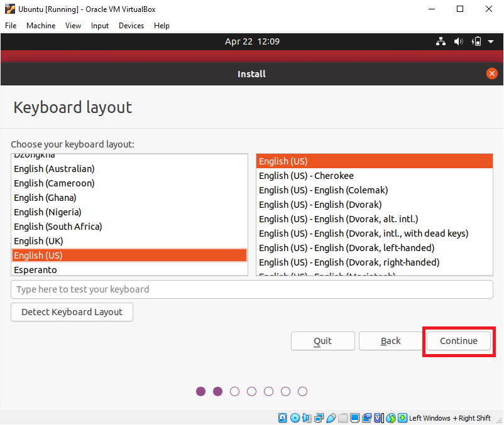This screenshot has width=504, height=425.
Task: Select English (US) - English (Colemak) variant
Action: click(375, 190)
